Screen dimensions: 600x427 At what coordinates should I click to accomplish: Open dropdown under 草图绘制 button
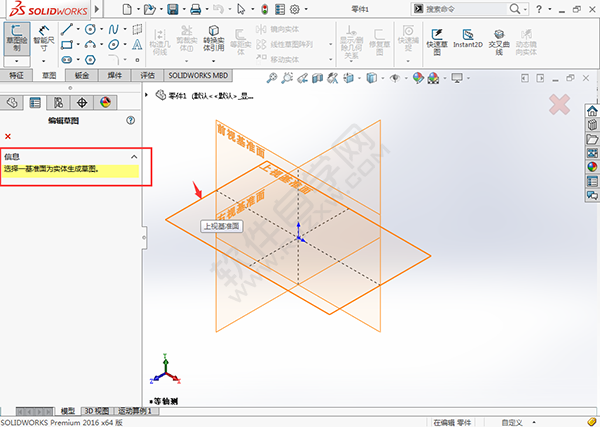17,61
